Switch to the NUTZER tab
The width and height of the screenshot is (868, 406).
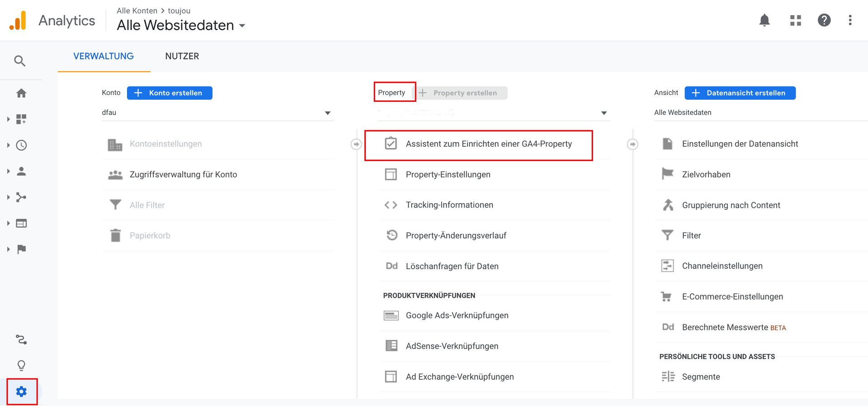[182, 56]
